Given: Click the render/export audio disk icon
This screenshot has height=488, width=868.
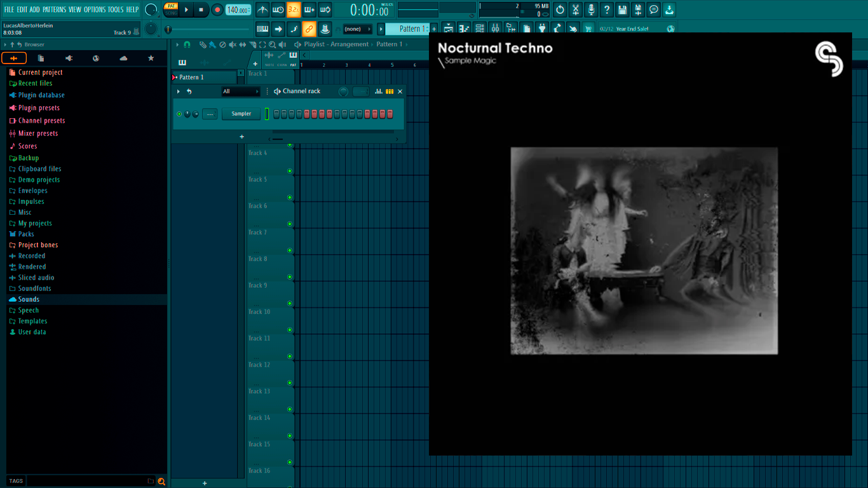Looking at the screenshot, I should coord(638,10).
